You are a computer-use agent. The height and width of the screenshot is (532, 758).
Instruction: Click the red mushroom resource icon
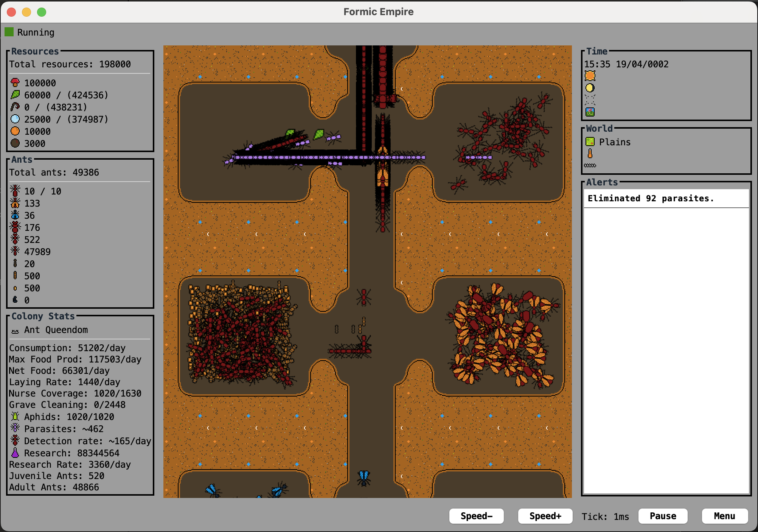[15, 82]
